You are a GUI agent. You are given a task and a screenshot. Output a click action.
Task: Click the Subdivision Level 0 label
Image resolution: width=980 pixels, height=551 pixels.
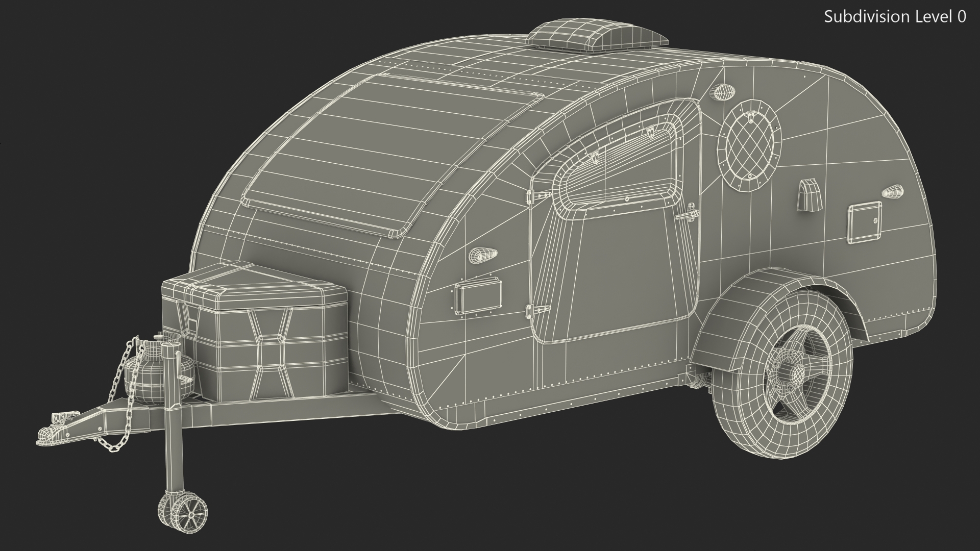coord(895,17)
